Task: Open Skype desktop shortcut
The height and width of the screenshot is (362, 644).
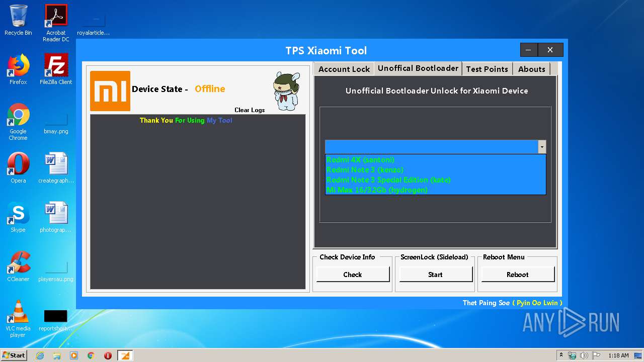Action: point(18,217)
